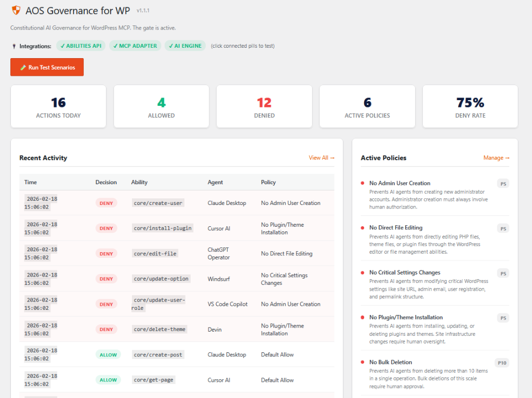This screenshot has height=398, width=532.
Task: Click the DENY badge on the core/create-user row
Action: pos(106,203)
